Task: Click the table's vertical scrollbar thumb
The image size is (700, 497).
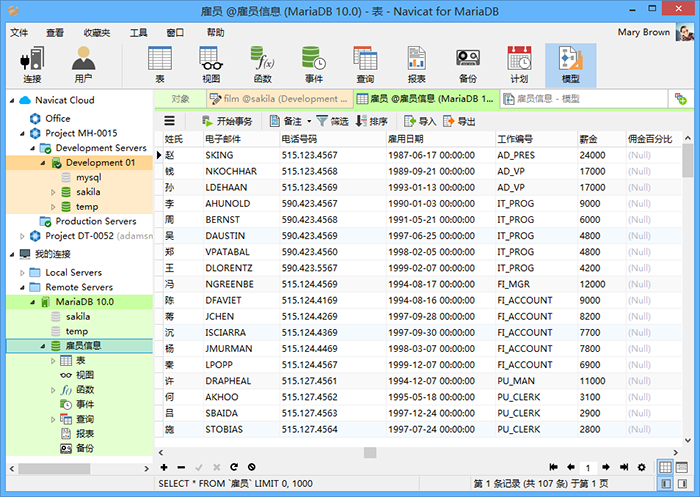Action: pos(688,161)
